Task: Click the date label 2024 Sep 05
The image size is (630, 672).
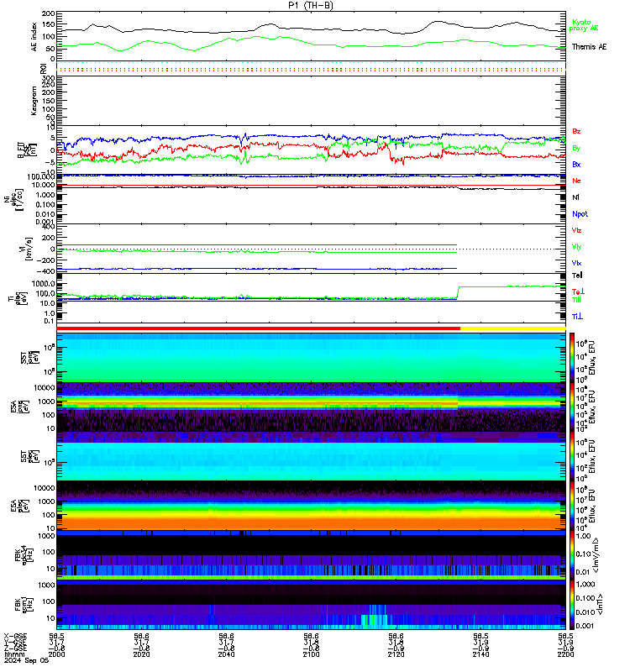Action: 26,660
